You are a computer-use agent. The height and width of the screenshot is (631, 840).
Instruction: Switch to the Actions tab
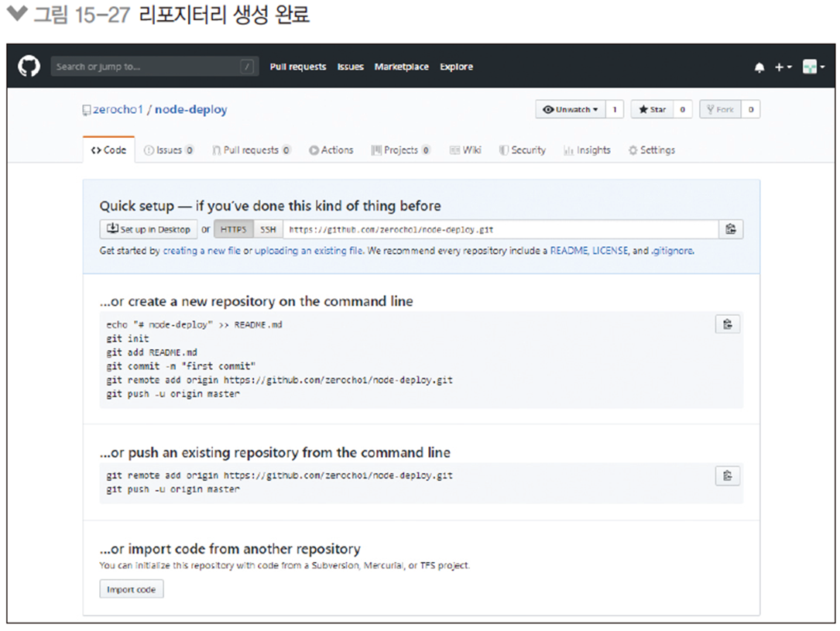coord(331,150)
